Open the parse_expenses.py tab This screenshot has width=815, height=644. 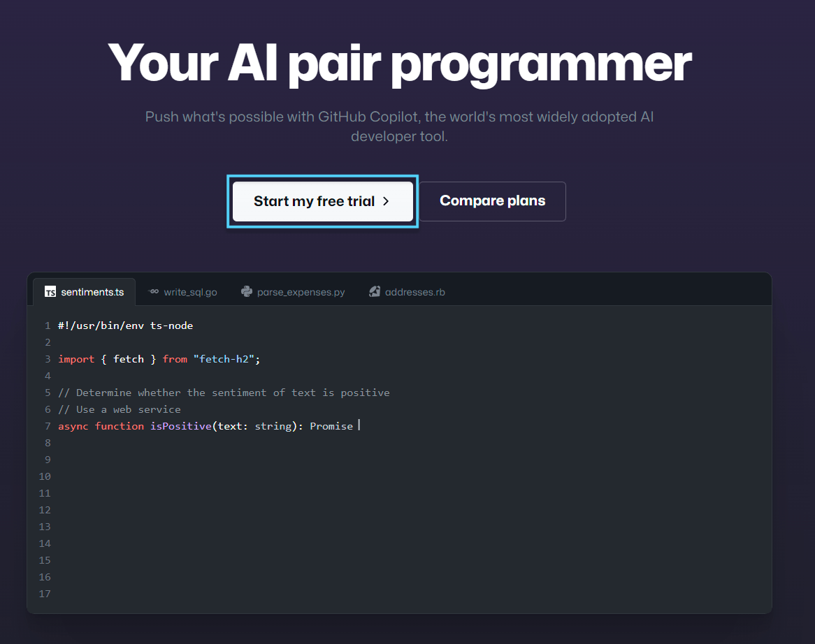pyautogui.click(x=293, y=292)
